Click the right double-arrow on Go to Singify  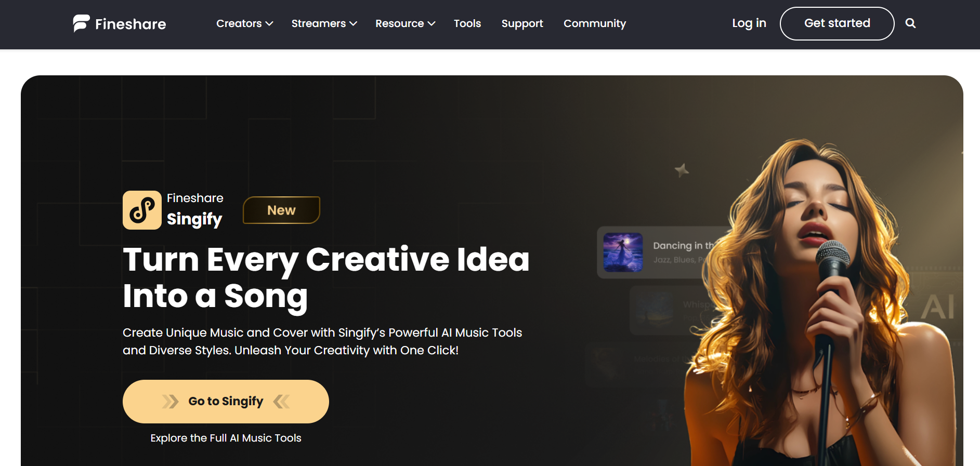tap(281, 402)
